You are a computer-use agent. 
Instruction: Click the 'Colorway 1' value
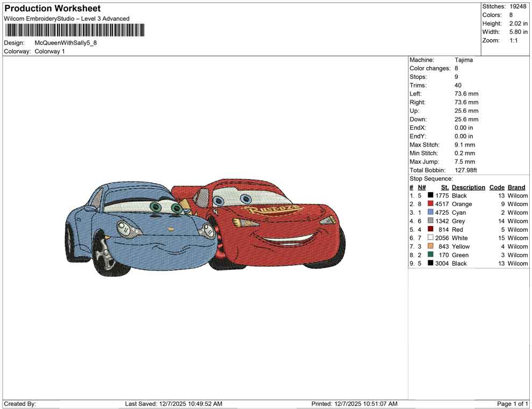pos(49,52)
